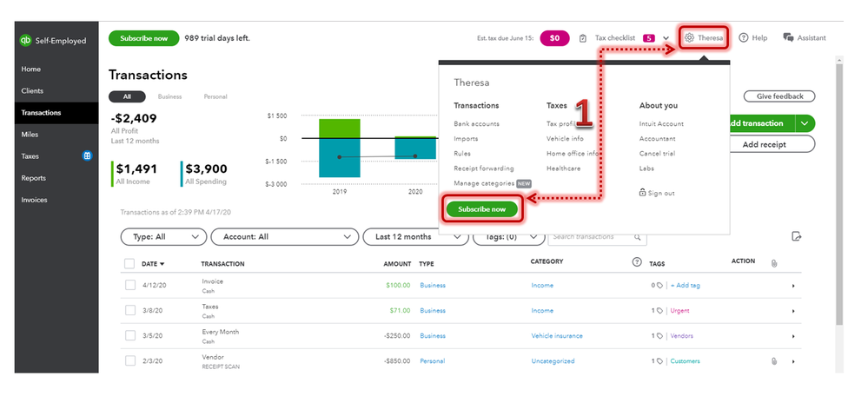
Task: Open the Type: All dropdown
Action: [x=163, y=237]
